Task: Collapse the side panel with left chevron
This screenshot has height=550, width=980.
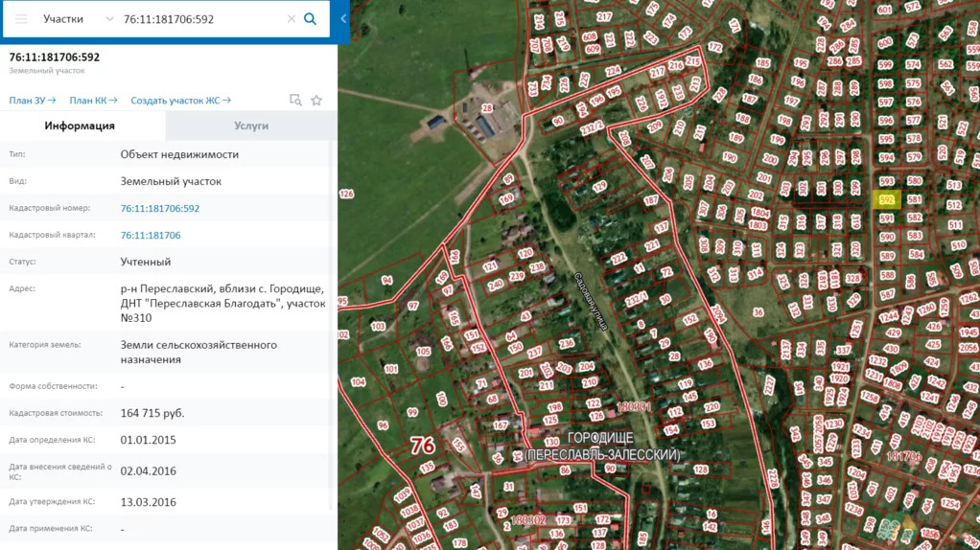Action: 343,19
